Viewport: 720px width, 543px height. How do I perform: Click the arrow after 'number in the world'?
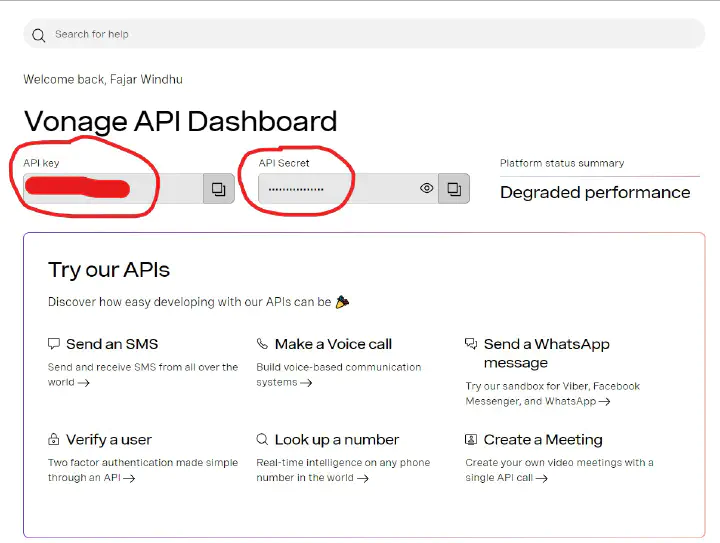[x=363, y=478]
